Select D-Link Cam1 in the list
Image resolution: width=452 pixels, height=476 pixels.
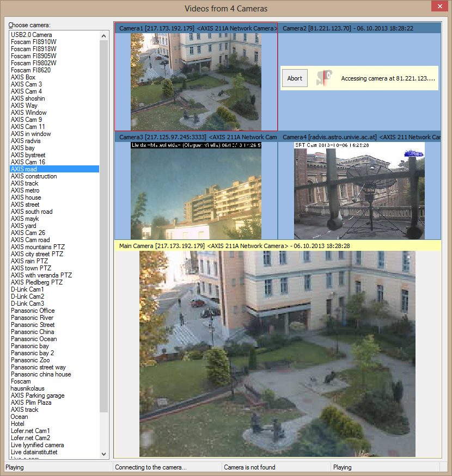(x=27, y=289)
